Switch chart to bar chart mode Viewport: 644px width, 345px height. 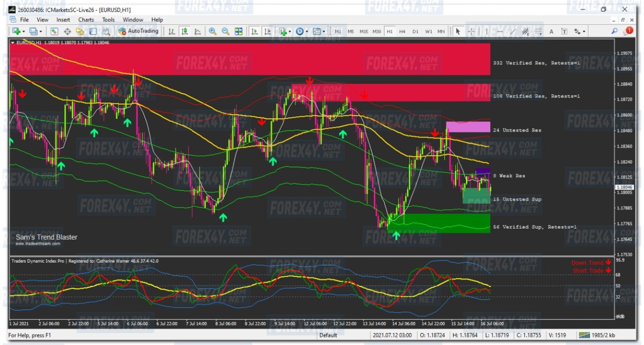tap(172, 31)
